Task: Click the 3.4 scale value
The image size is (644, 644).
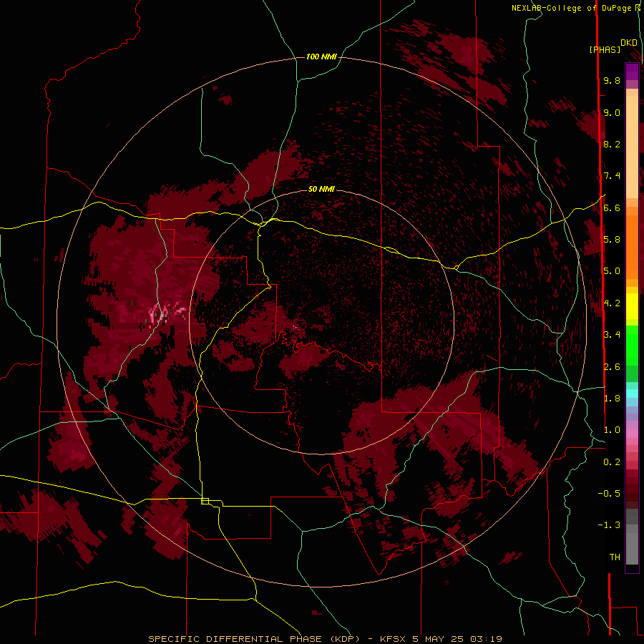Action: point(612,334)
